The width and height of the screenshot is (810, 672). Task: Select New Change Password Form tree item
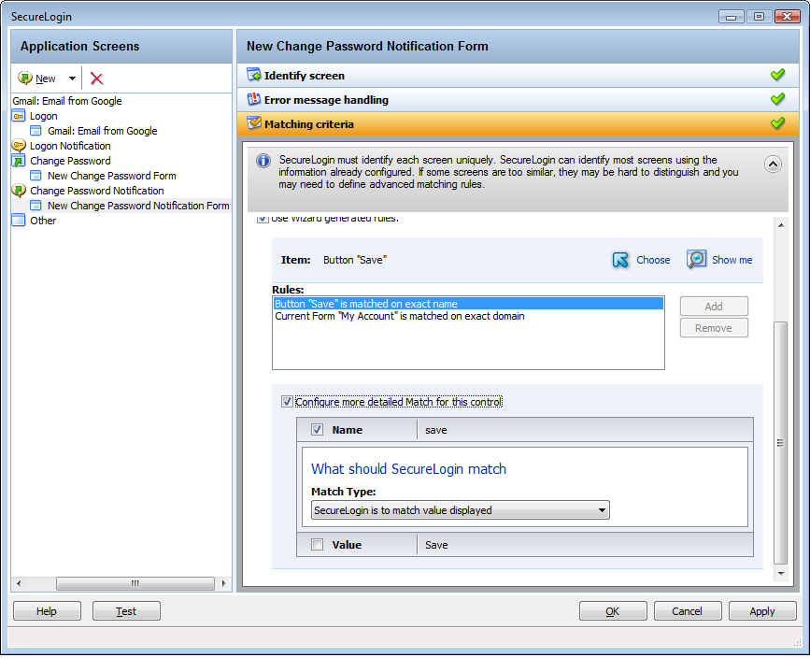click(x=111, y=176)
